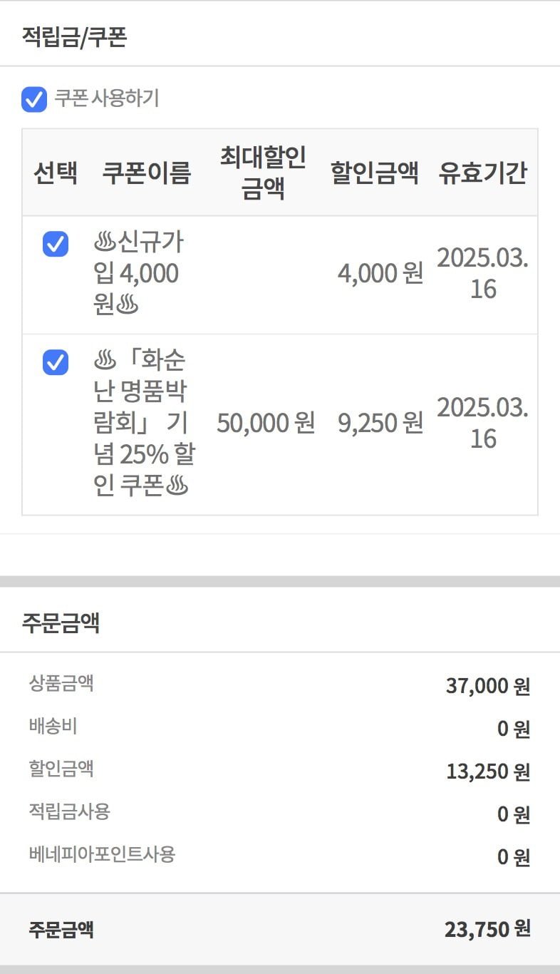560x974 pixels.
Task: Click the 최대할인 금액 column header
Action: pos(263,173)
